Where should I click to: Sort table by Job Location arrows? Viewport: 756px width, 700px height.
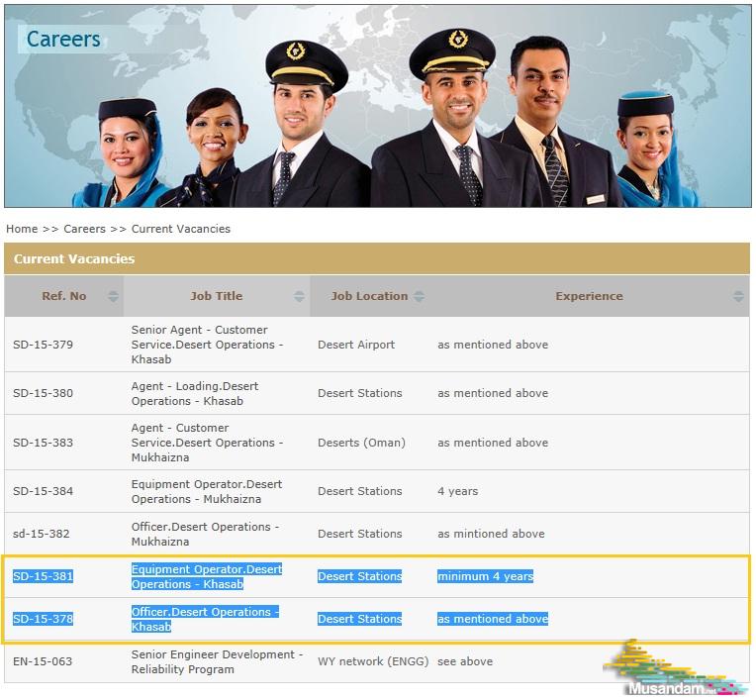click(419, 297)
